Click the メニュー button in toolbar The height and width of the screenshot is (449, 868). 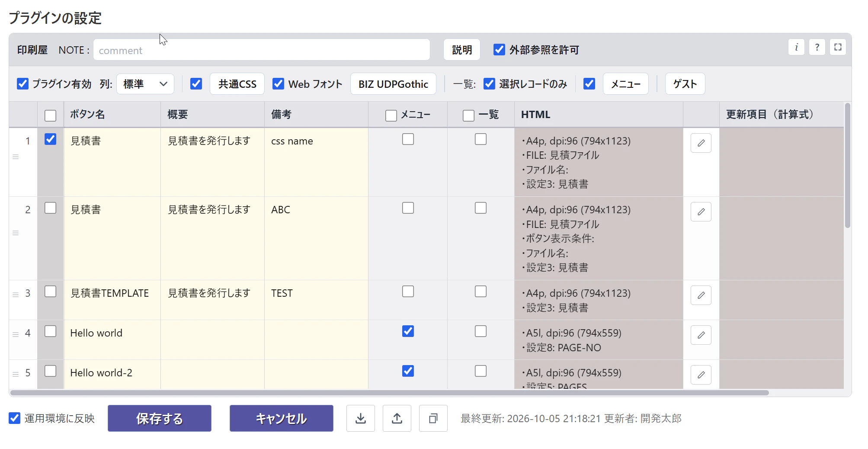[x=625, y=83]
